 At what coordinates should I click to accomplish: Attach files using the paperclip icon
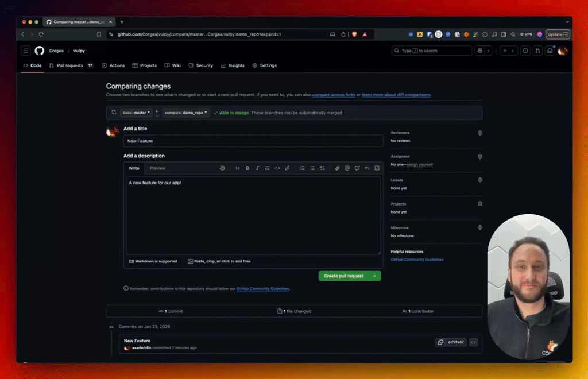click(x=337, y=168)
